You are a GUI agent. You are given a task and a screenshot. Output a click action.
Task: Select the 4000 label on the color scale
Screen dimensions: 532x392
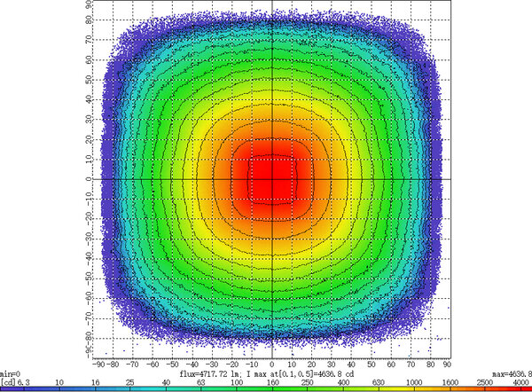pos(520,382)
